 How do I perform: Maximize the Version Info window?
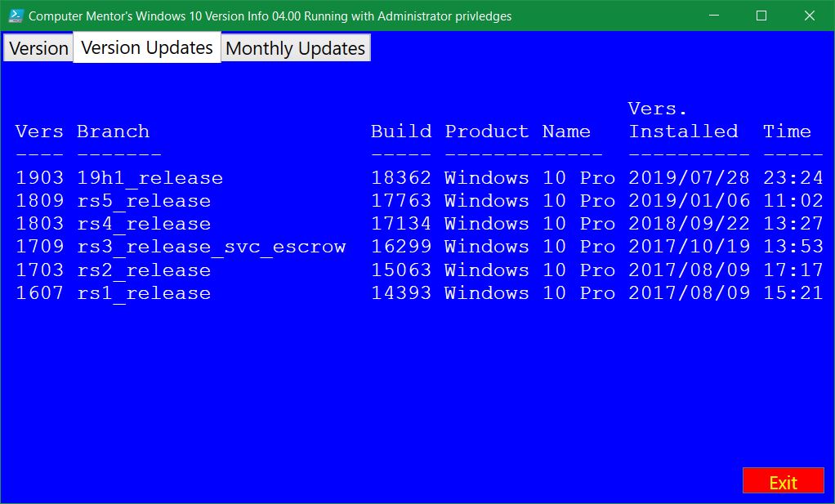761,16
